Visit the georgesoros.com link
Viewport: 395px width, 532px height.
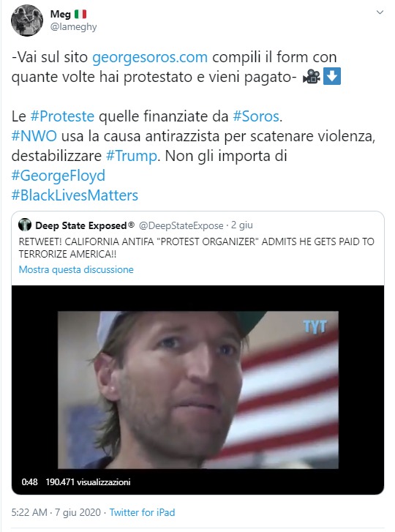click(x=150, y=57)
